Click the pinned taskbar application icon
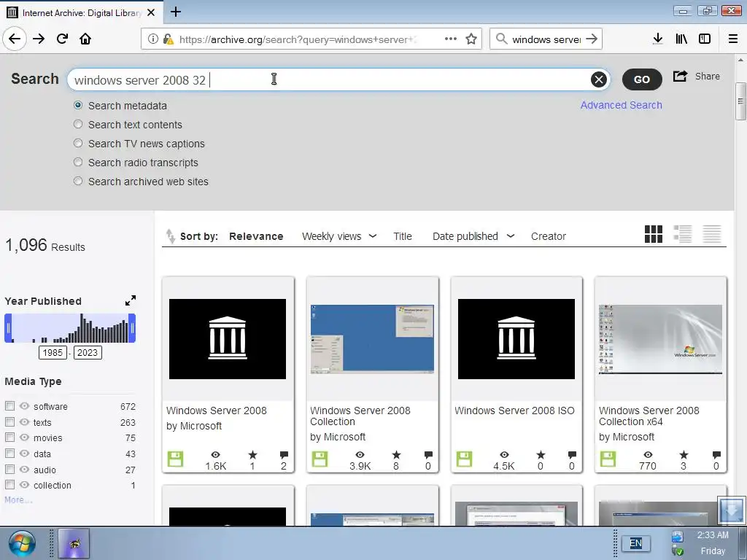This screenshot has width=747, height=560. (74, 543)
